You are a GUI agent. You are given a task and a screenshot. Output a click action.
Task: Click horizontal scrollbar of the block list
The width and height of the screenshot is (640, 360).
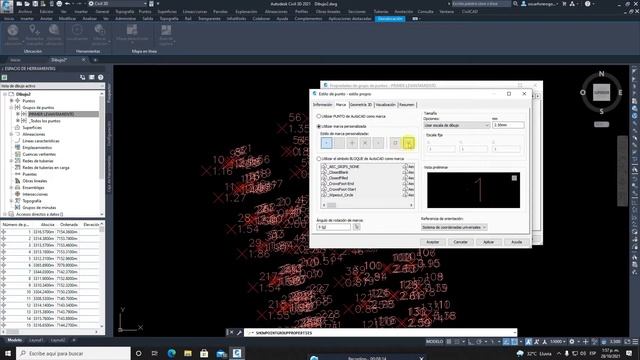tap(367, 205)
